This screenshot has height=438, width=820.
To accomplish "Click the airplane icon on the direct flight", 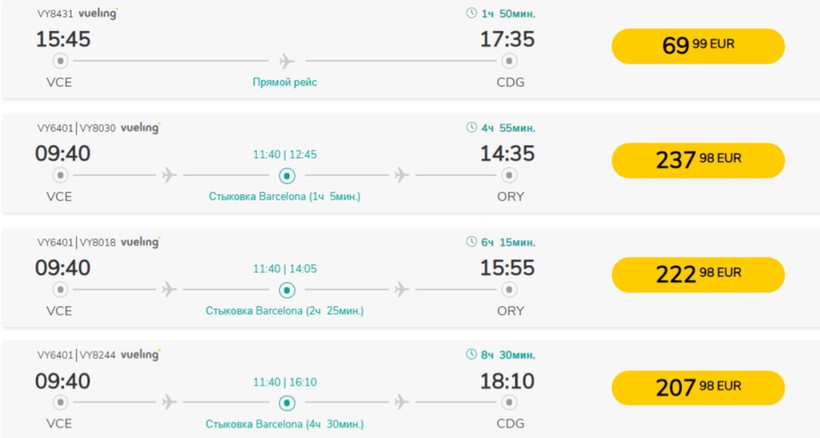I will tap(287, 61).
